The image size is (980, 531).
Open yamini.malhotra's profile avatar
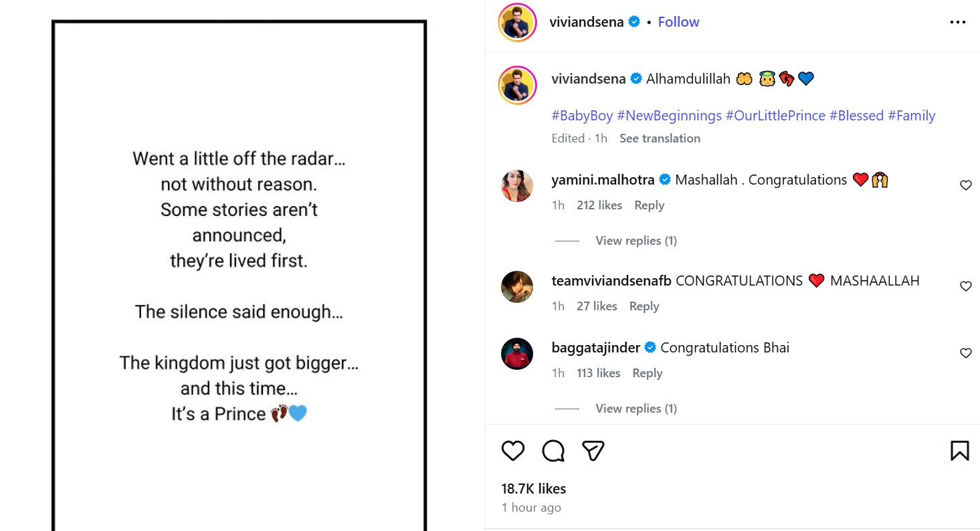click(x=517, y=186)
